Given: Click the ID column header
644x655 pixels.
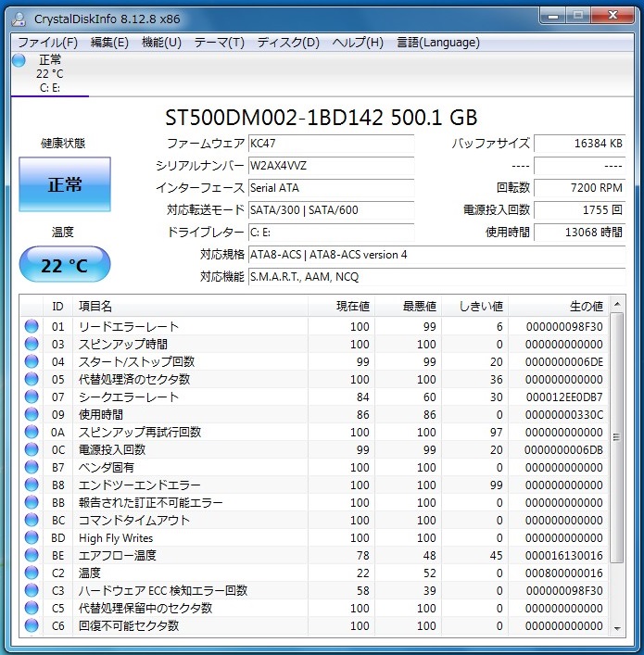Looking at the screenshot, I should click(57, 307).
